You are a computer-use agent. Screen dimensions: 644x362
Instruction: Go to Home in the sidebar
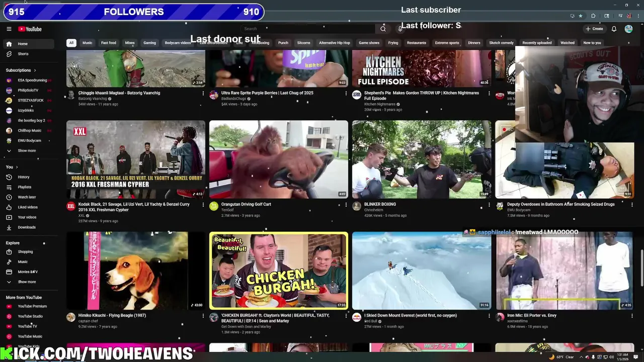coord(29,44)
